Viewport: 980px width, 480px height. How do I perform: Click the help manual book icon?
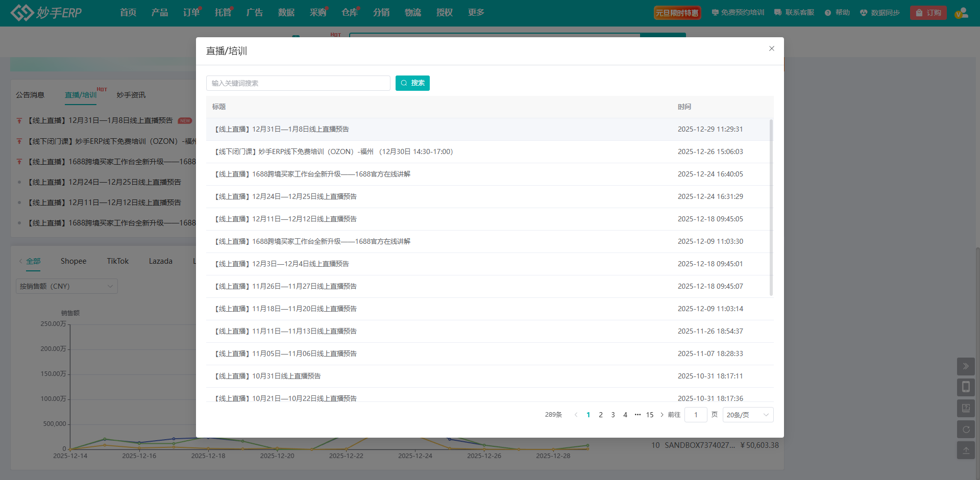[x=965, y=408]
